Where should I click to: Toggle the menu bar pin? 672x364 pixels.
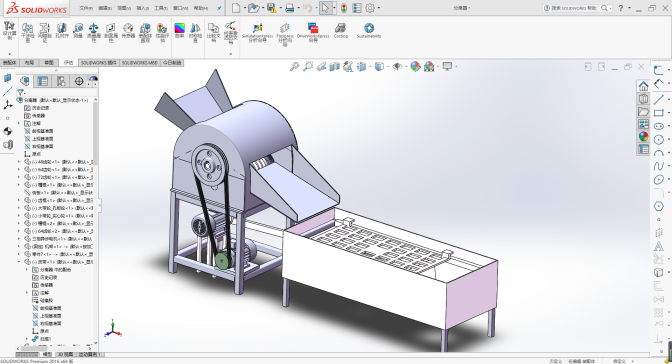coord(219,8)
